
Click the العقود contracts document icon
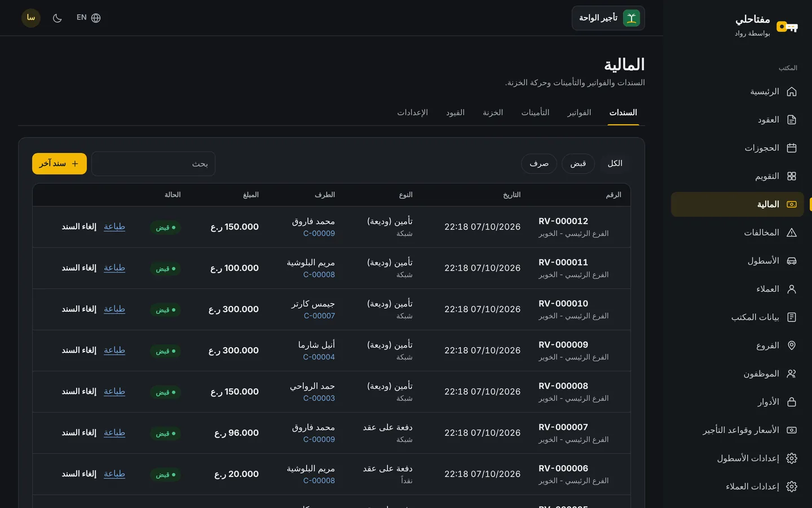[x=792, y=120]
